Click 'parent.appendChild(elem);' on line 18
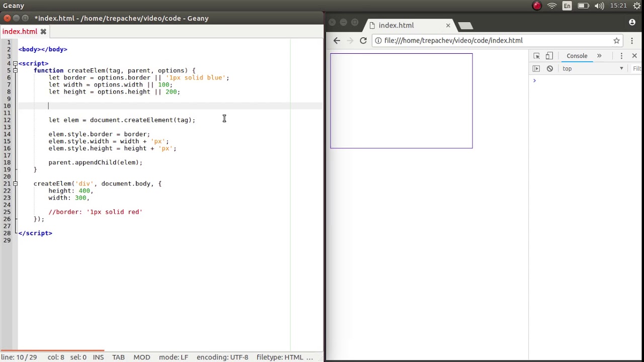This screenshot has height=362, width=644. pos(96,162)
